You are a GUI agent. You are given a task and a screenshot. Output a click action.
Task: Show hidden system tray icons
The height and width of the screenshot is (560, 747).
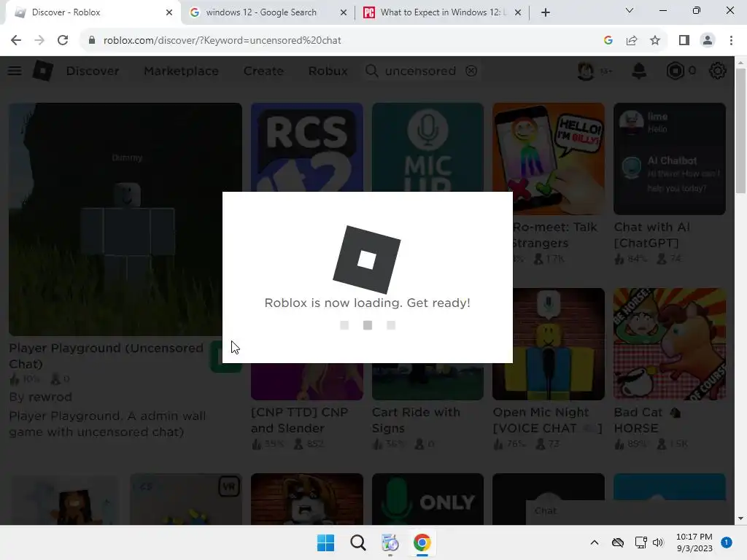pos(594,542)
